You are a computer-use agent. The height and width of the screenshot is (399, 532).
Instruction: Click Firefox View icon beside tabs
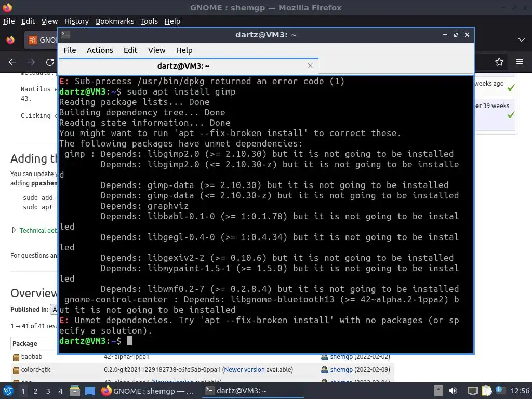(x=10, y=40)
